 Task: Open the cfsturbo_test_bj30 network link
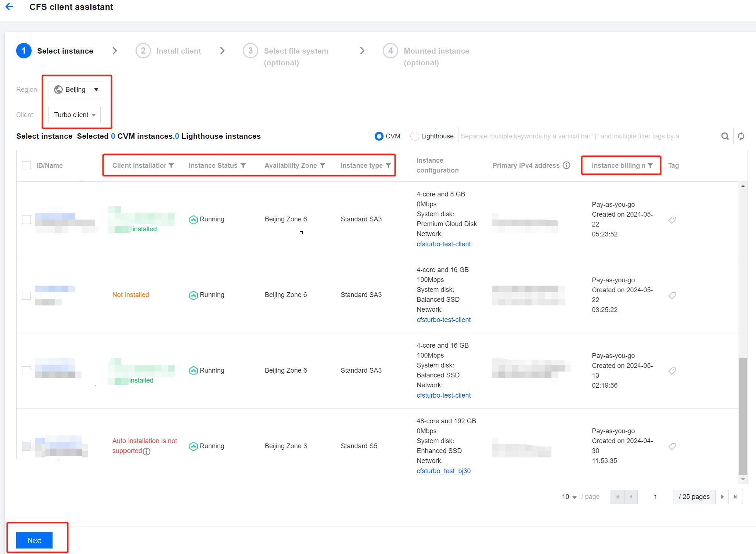pyautogui.click(x=443, y=471)
